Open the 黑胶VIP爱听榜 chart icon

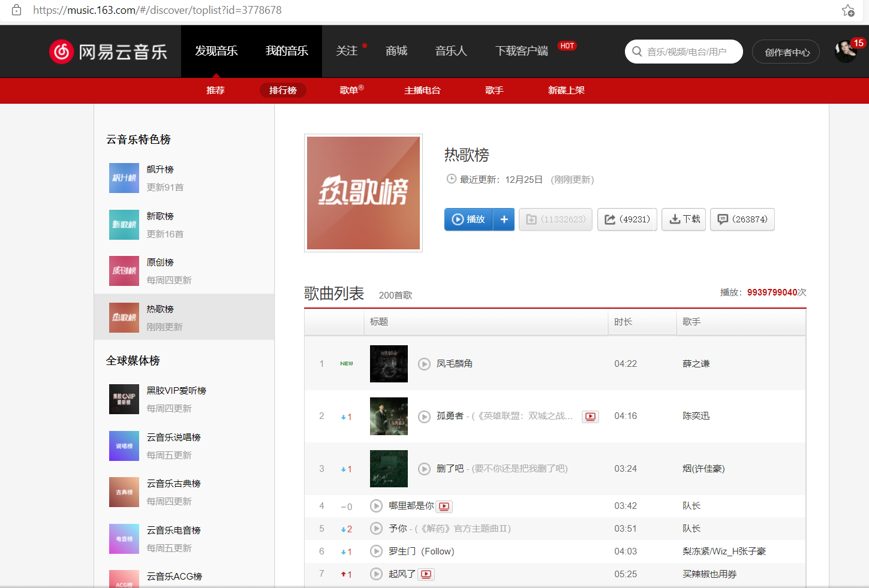[124, 399]
